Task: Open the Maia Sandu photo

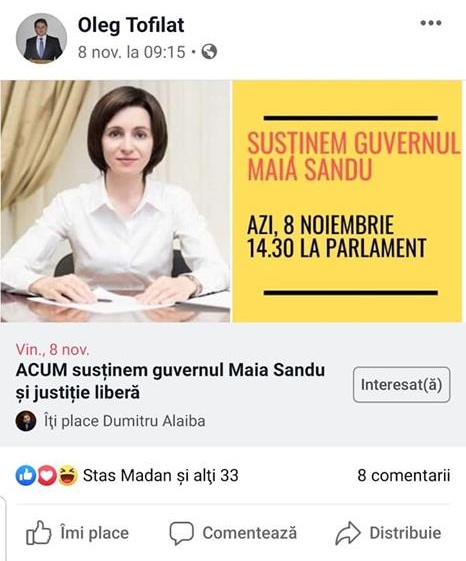Action: pyautogui.click(x=115, y=201)
